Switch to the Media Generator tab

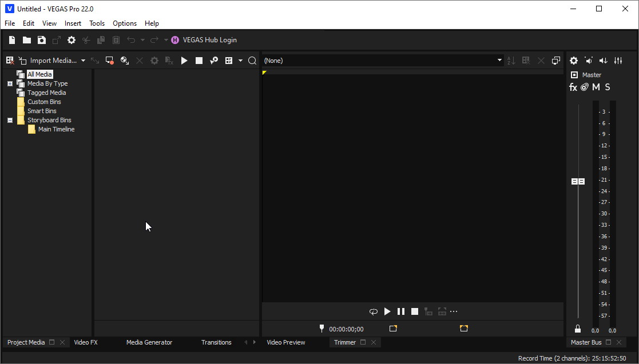click(x=149, y=342)
